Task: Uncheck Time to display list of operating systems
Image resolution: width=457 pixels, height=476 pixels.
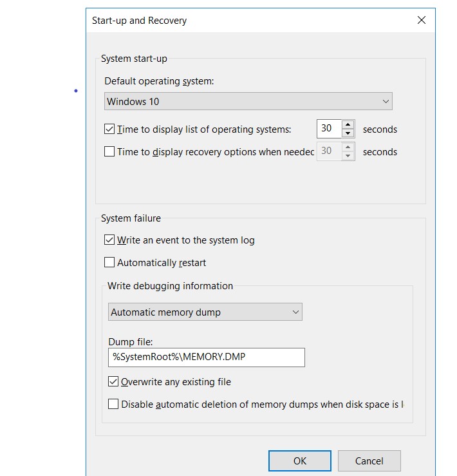Action: coord(109,129)
